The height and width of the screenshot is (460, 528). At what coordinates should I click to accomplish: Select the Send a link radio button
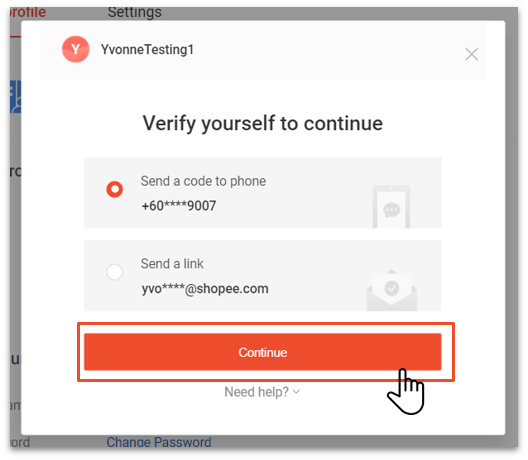(114, 272)
